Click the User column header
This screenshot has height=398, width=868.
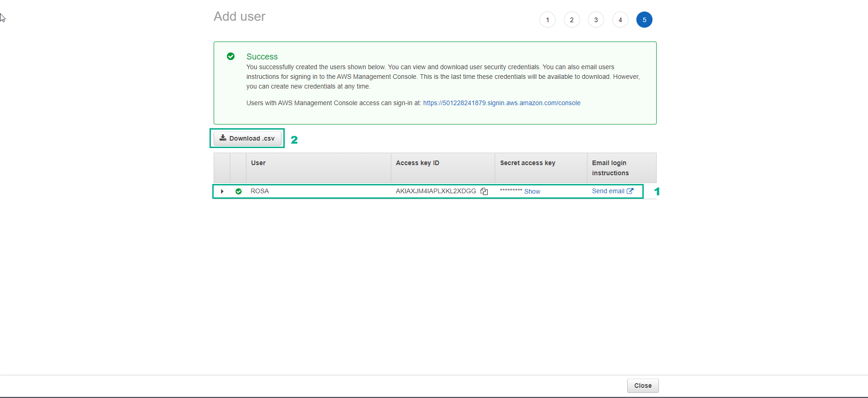tap(258, 163)
